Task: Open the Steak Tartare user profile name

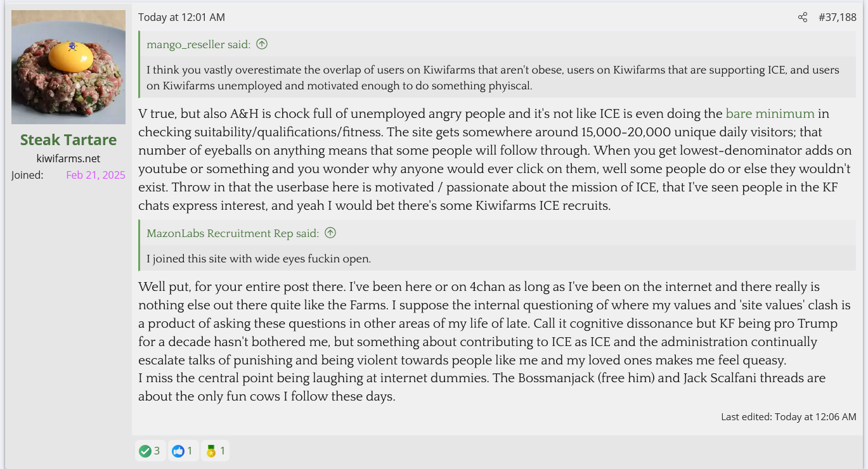Action: pyautogui.click(x=68, y=139)
